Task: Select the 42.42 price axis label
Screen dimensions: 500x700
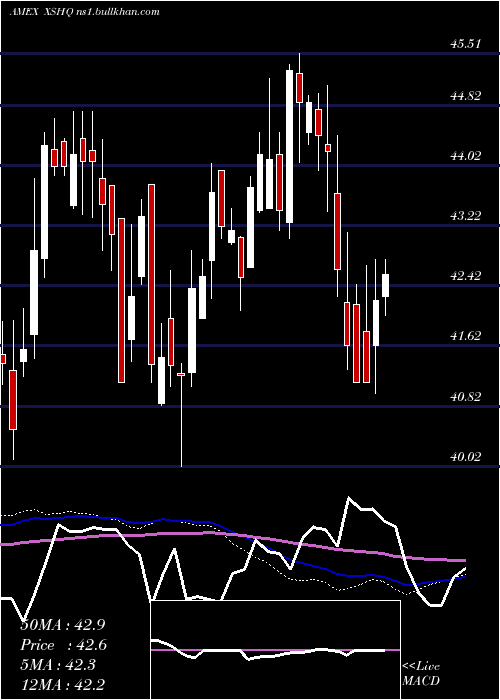Action: tap(466, 276)
